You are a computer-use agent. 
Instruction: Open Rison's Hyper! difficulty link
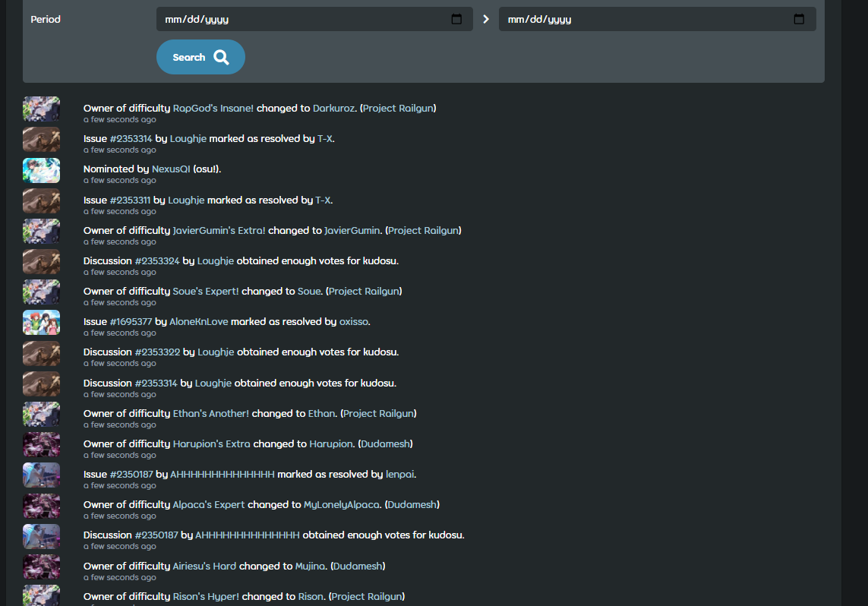206,597
